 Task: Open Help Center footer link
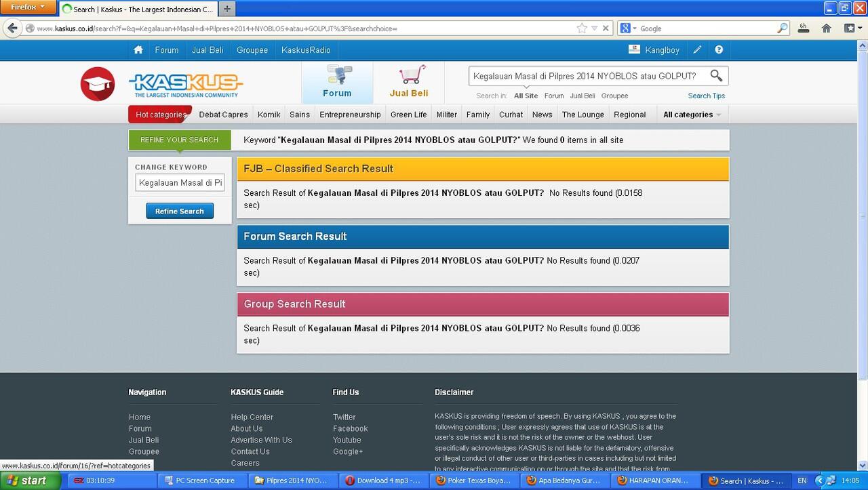(252, 417)
